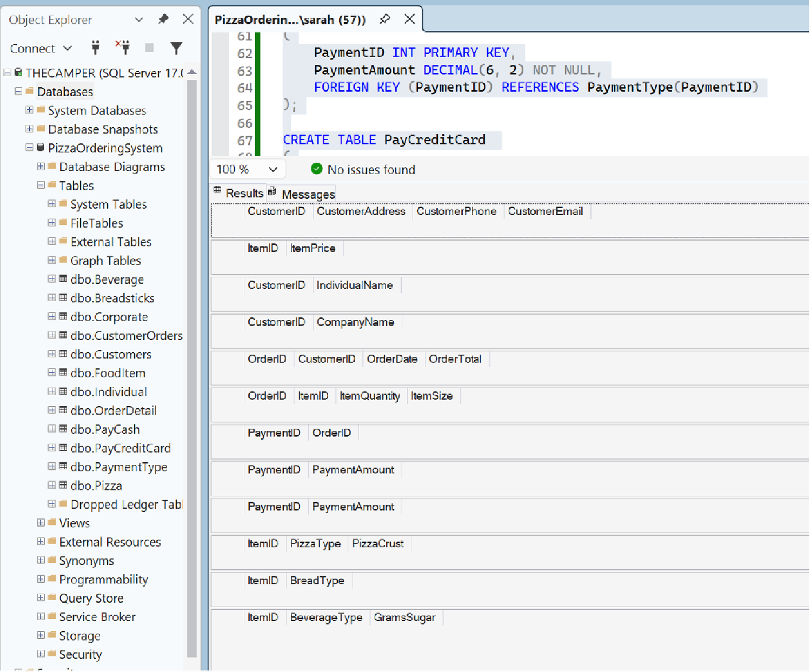Viewport: 811px width, 672px height.
Task: Switch to the Messages tab
Action: tap(302, 194)
